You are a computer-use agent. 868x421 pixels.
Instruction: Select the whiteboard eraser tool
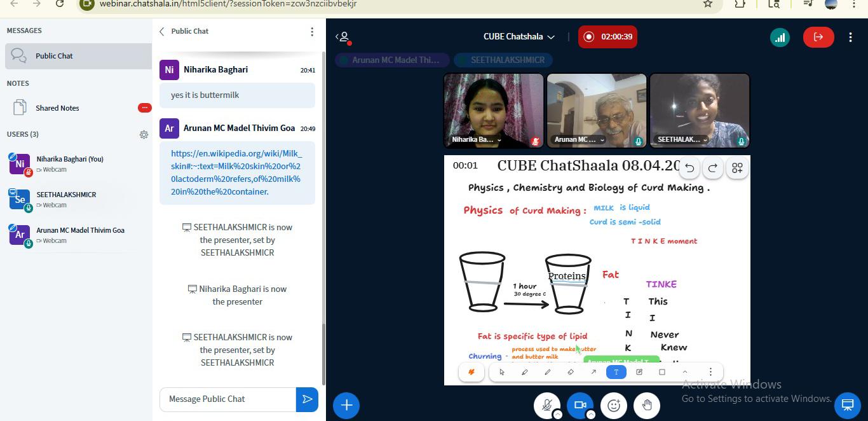pyautogui.click(x=570, y=372)
